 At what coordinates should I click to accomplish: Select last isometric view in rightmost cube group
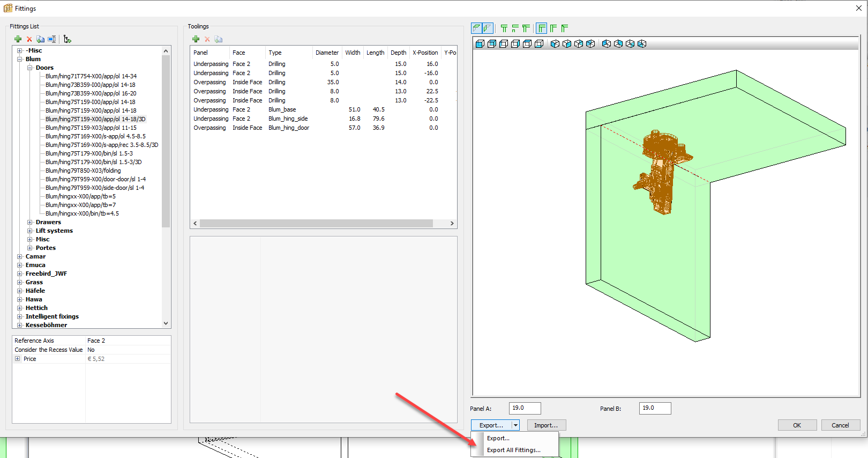click(642, 44)
